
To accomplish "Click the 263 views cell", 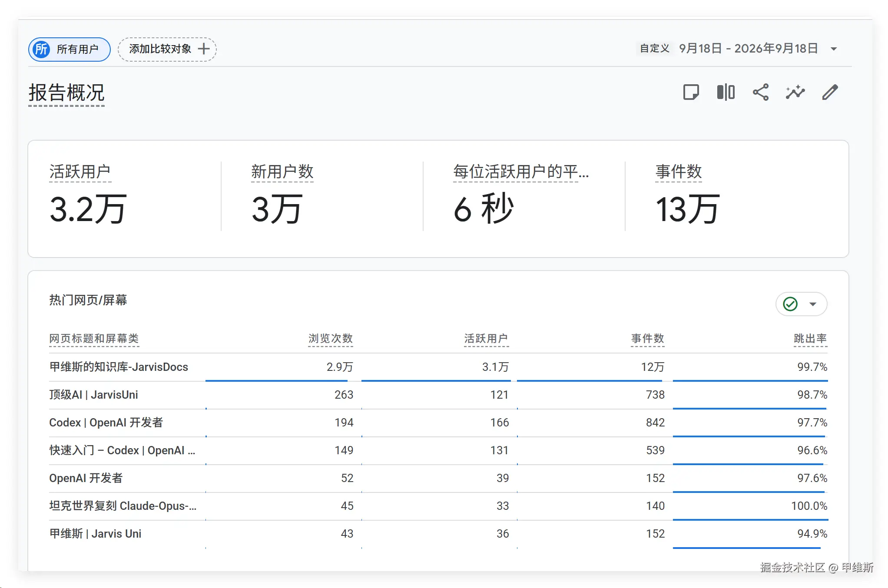I will point(344,395).
